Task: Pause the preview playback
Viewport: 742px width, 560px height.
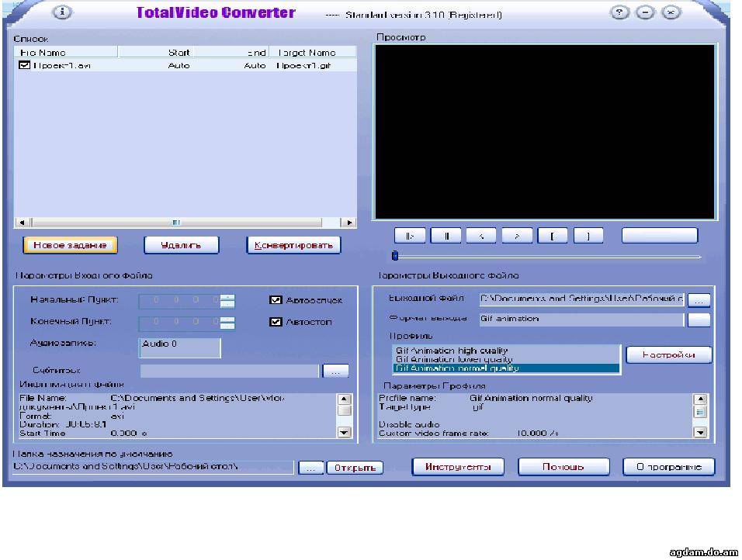Action: 446,236
